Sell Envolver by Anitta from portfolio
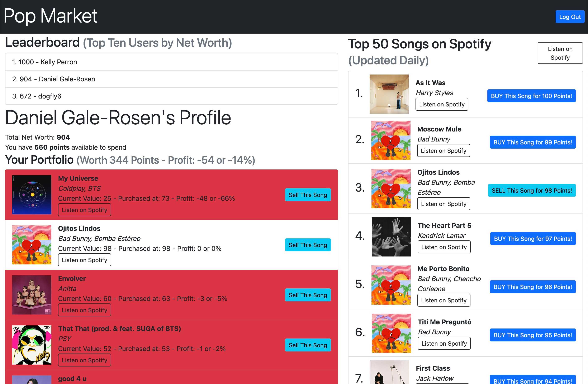588x384 pixels. pos(308,295)
